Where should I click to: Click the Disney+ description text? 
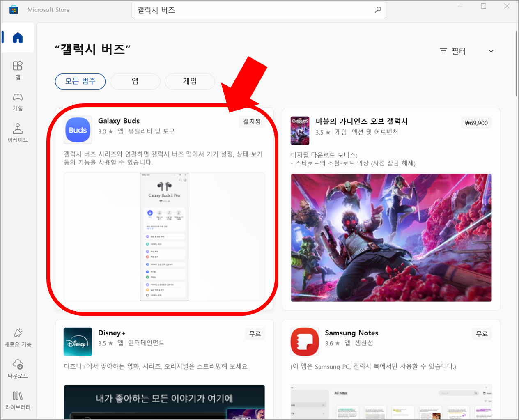coord(156,366)
